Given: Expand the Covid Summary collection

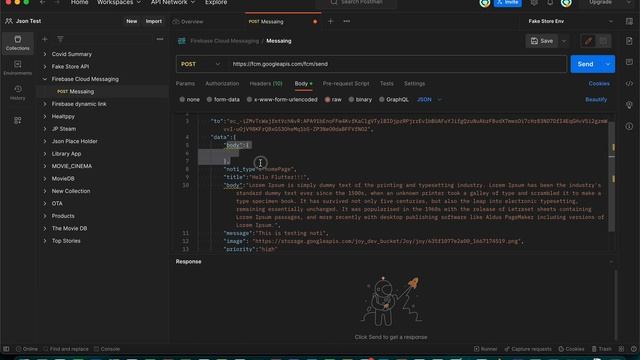Looking at the screenshot, I should tap(45, 54).
